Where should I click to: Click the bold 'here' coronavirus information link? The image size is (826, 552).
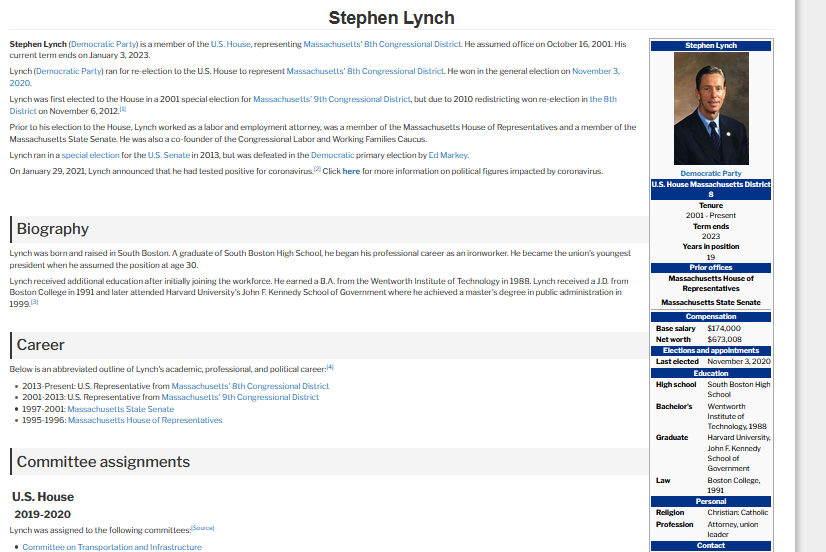tap(351, 171)
